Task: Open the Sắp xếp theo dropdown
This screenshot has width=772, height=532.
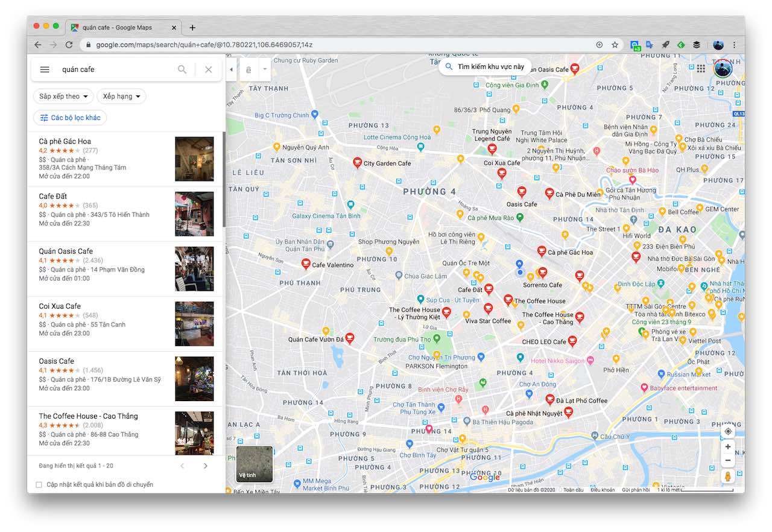Action: click(63, 97)
